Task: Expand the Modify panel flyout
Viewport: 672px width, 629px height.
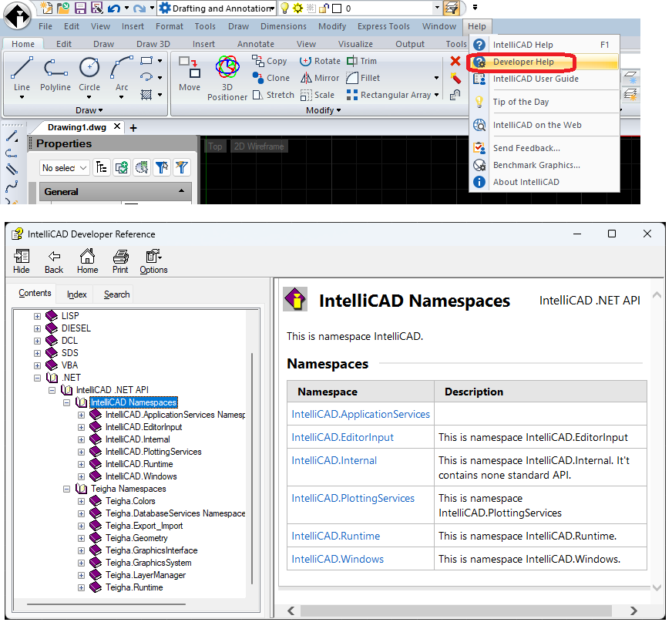Action: [323, 111]
